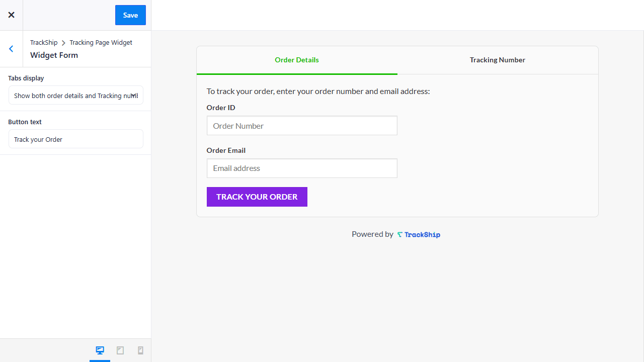Go back using the left chevron arrow
The height and width of the screenshot is (362, 644).
coord(11,49)
